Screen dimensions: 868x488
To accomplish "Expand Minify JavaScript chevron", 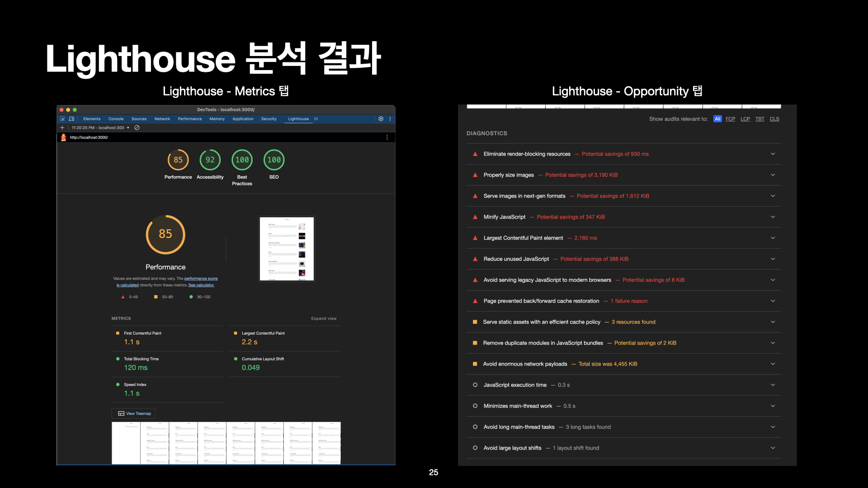I will click(x=773, y=217).
